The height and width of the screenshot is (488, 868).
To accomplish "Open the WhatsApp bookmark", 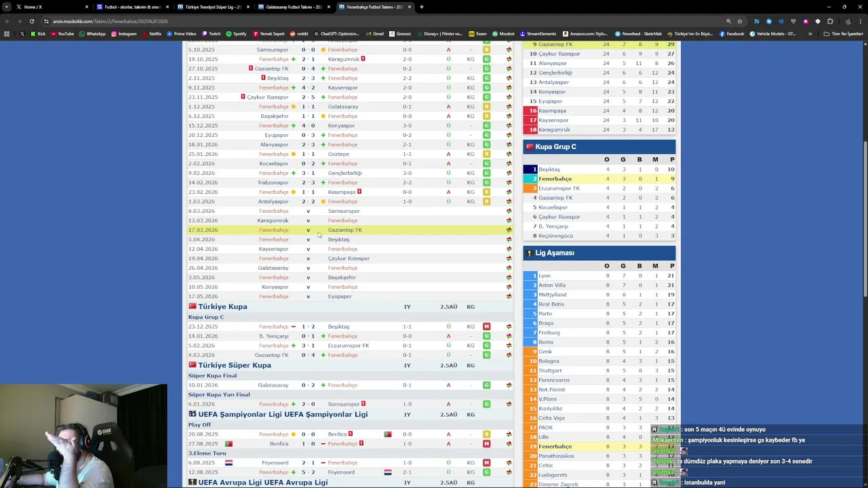I will (92, 34).
